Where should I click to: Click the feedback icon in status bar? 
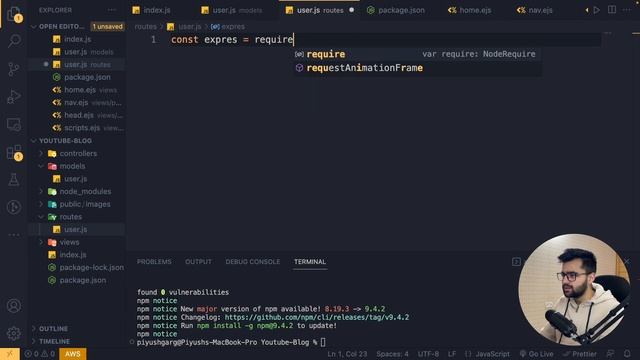611,354
